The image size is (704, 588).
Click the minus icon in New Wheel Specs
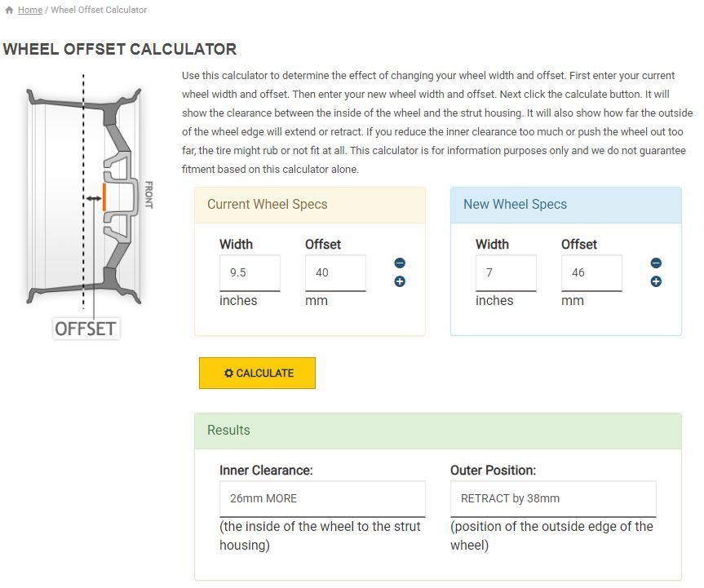656,263
